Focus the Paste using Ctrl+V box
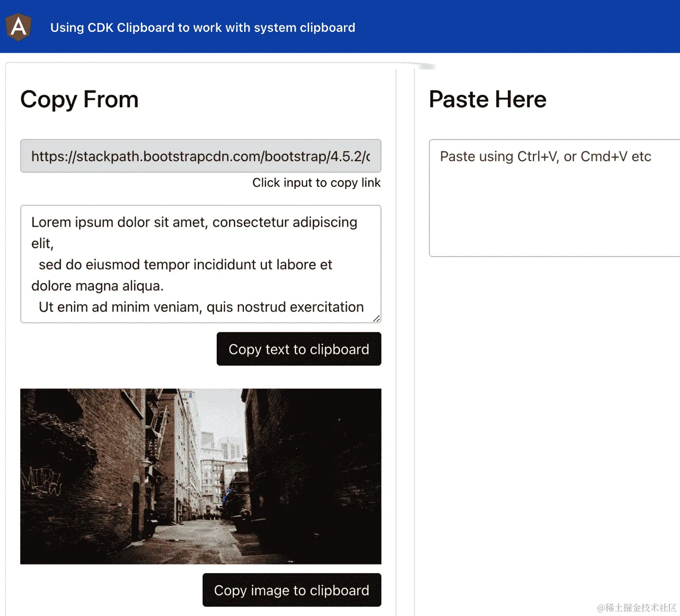The image size is (680, 616). 555,198
